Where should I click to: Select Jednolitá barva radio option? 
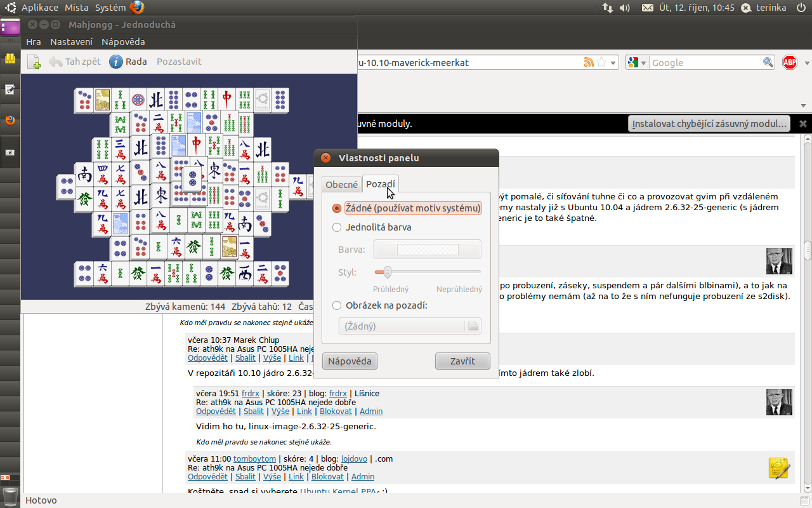coord(372,227)
